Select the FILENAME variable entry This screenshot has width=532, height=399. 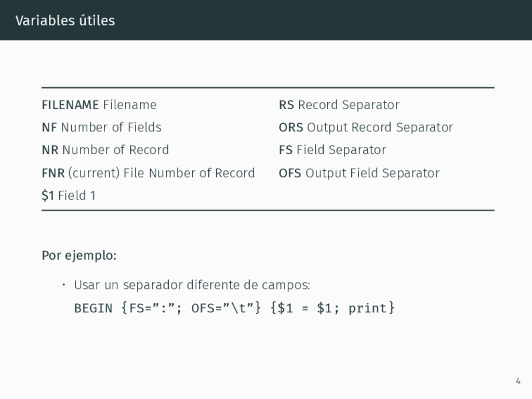coord(99,105)
